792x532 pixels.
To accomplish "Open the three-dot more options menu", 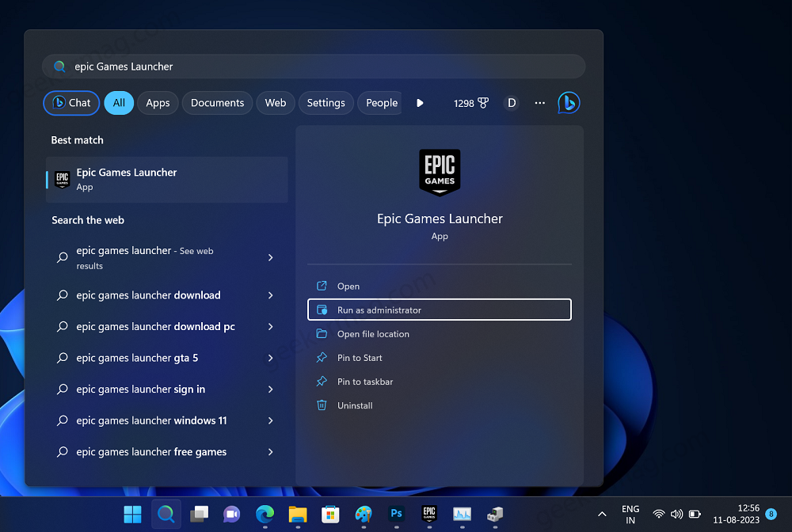I will (540, 103).
